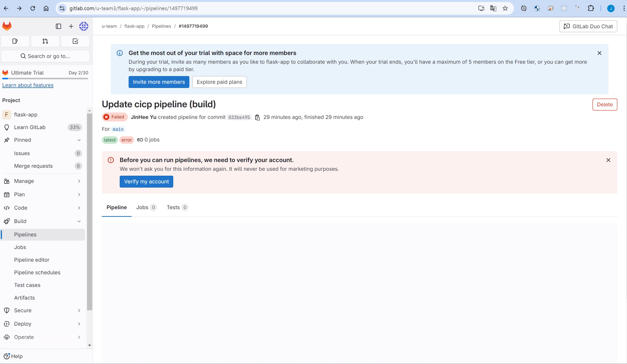Screen dimensions: 627x364
Task: Dismiss the verify account alert
Action: click(x=608, y=160)
